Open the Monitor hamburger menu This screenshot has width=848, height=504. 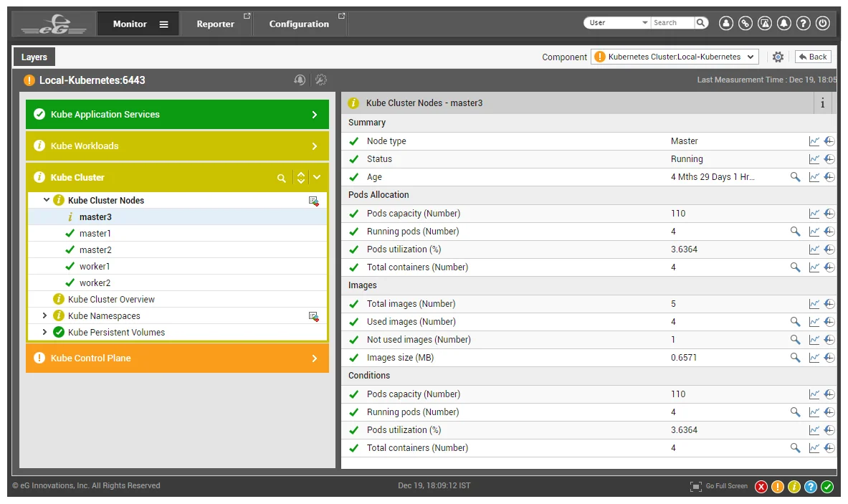point(163,24)
